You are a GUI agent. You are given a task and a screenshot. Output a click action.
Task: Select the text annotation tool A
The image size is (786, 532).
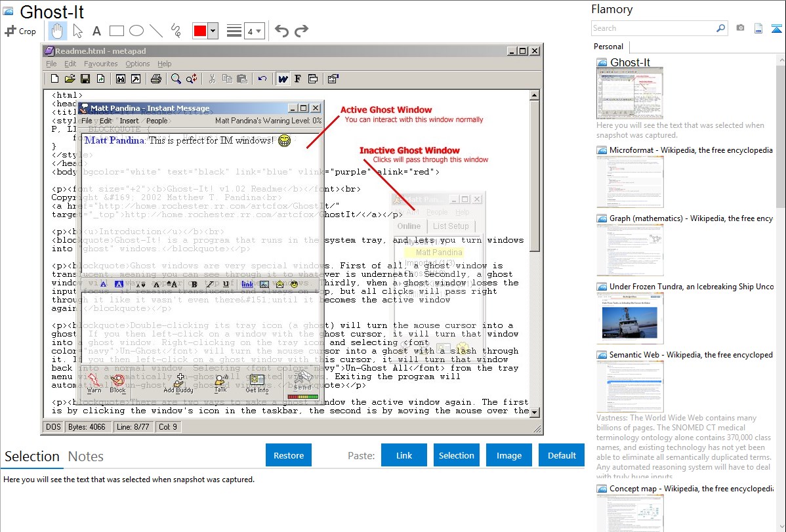click(x=96, y=31)
